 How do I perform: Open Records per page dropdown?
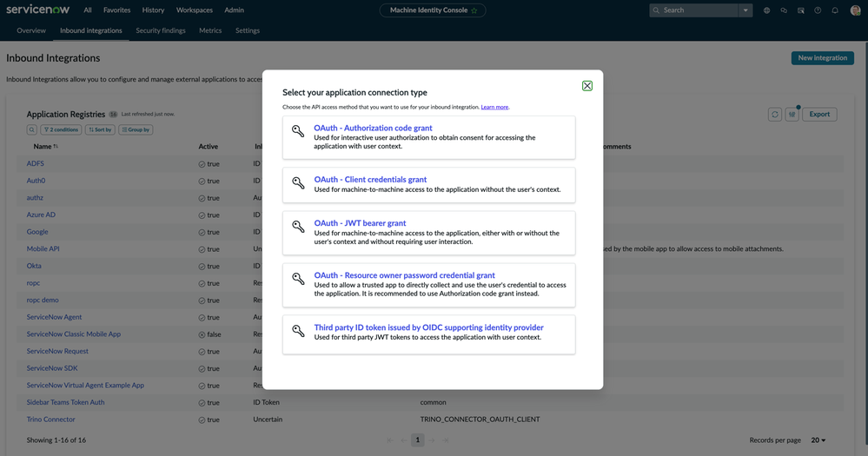pyautogui.click(x=818, y=440)
